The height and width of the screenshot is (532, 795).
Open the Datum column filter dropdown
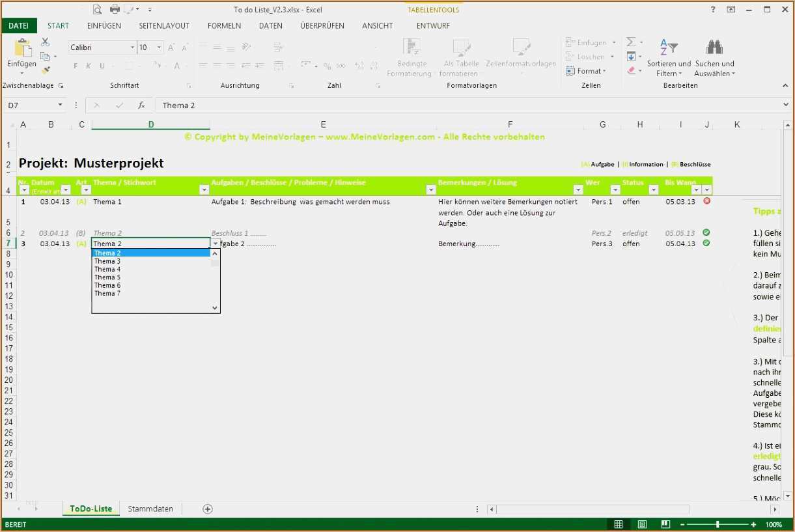tap(66, 190)
